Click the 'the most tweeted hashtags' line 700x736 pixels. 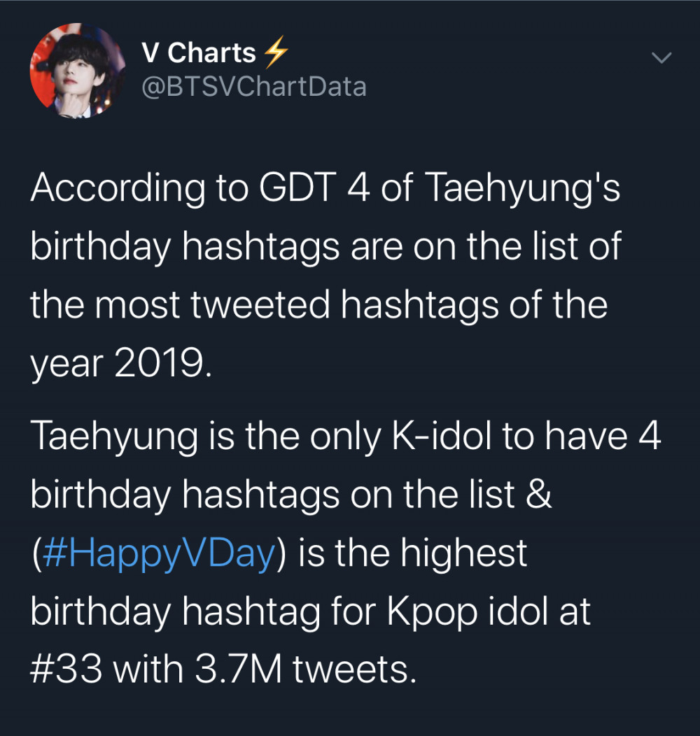pos(319,306)
